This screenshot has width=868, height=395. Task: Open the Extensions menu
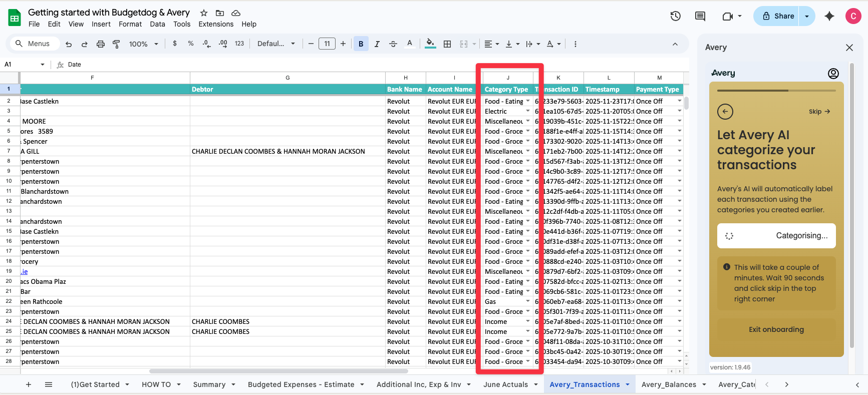tap(216, 24)
